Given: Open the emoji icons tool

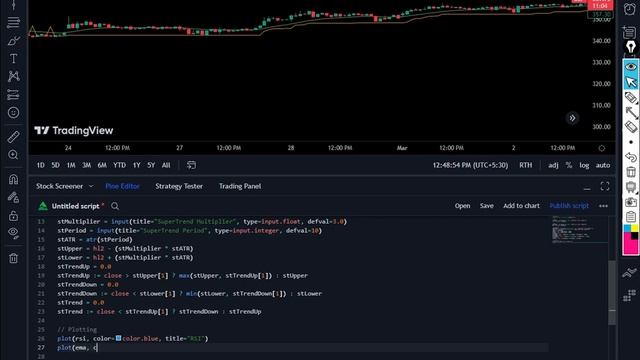Looking at the screenshot, I should (x=13, y=113).
